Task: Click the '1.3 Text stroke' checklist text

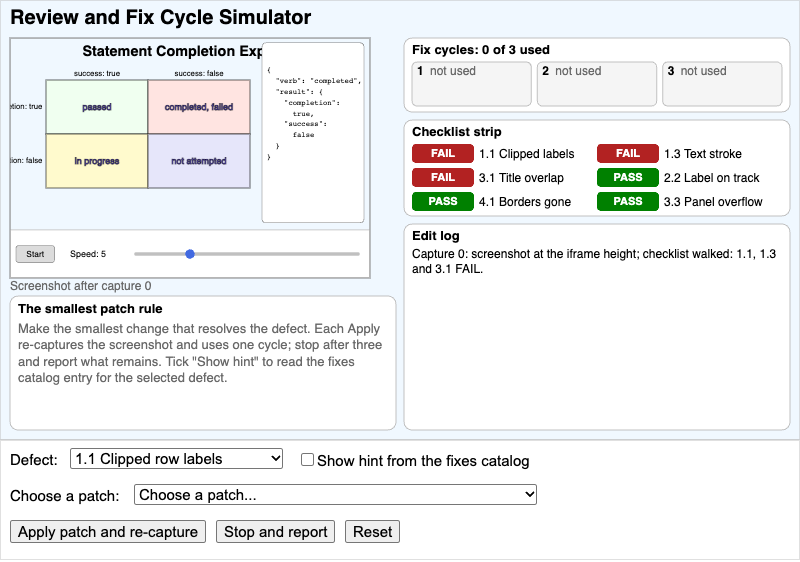Action: [703, 154]
